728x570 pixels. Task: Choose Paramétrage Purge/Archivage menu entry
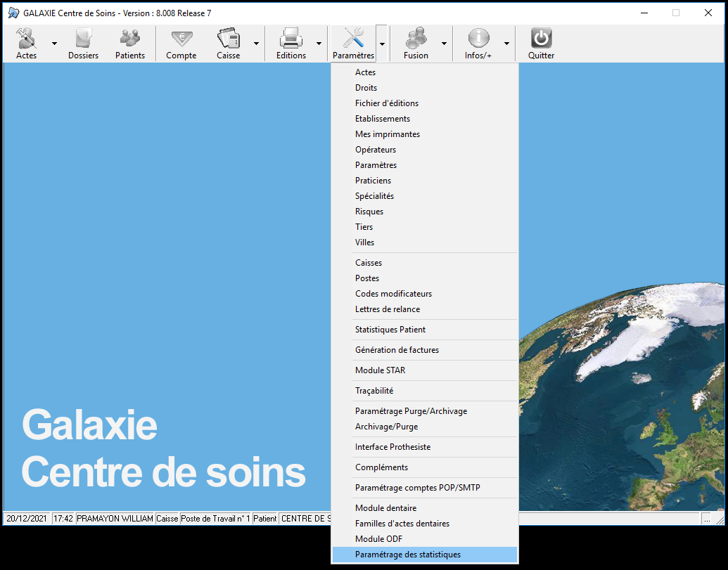(x=425, y=411)
